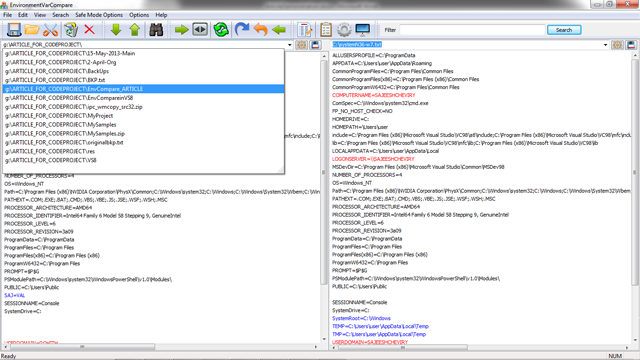Open the Serach menu
This screenshot has width=640, height=360.
click(60, 15)
